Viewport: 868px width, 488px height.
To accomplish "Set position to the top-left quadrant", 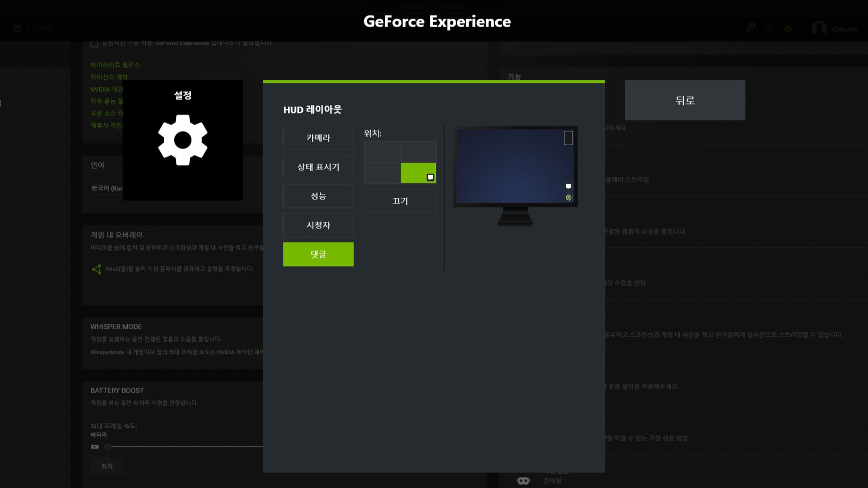I will [382, 152].
